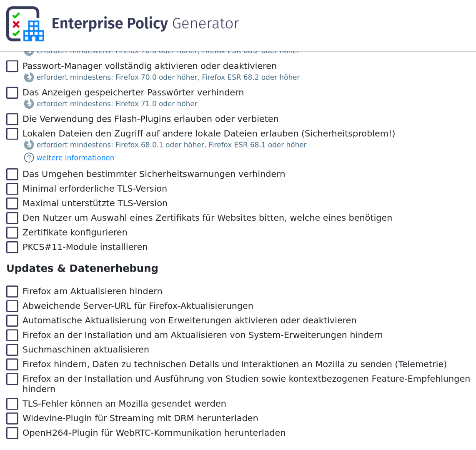Image resolution: width=476 pixels, height=450 pixels.
Task: Open the 'weitere Informationen' link
Action: (75, 158)
